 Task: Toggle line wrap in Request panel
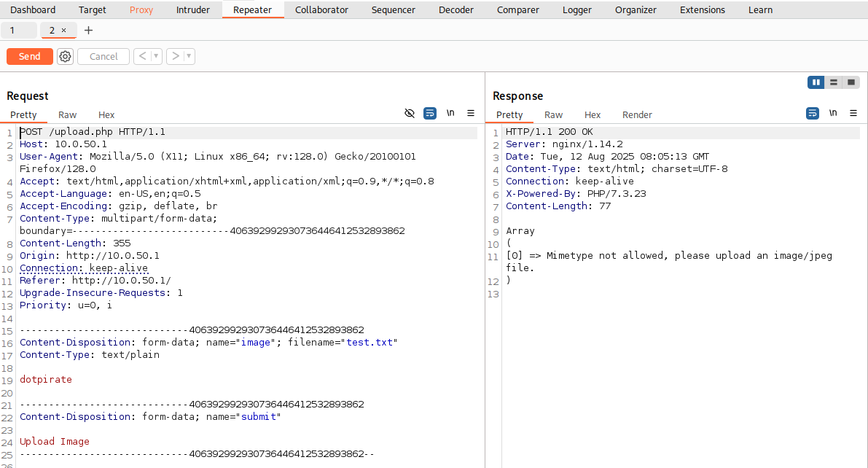coord(430,114)
